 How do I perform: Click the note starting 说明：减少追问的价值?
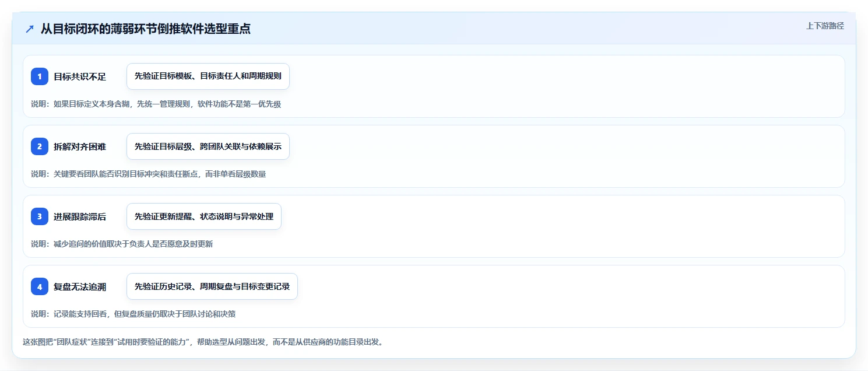(122, 244)
